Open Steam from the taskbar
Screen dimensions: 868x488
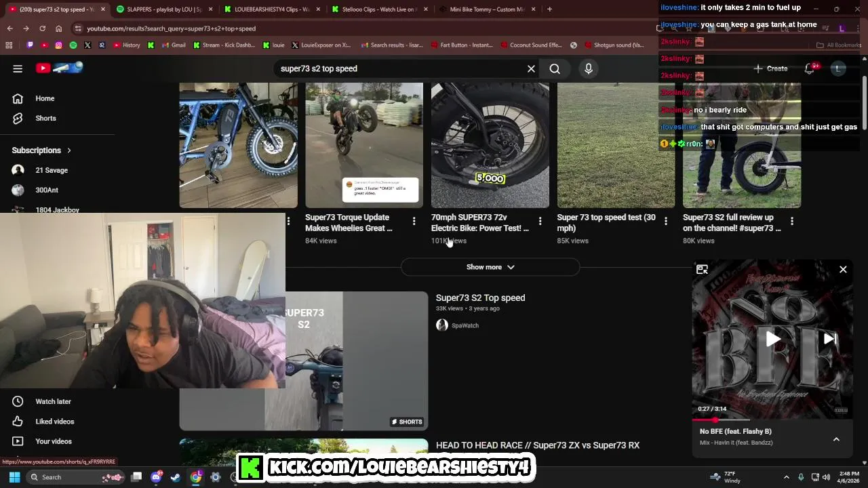pyautogui.click(x=176, y=477)
